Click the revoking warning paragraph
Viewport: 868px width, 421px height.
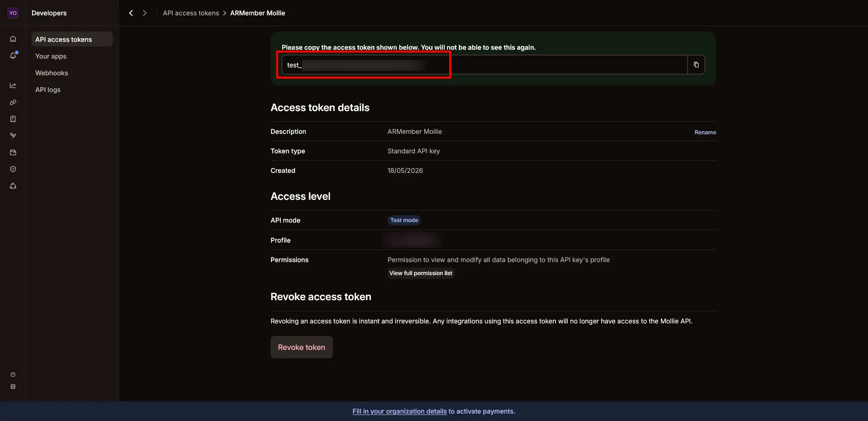pos(481,321)
